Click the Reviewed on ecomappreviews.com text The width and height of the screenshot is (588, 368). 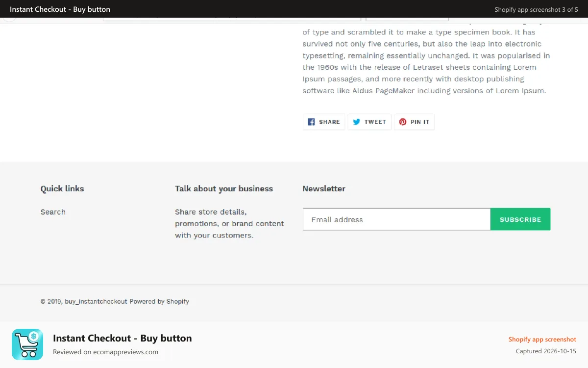click(105, 352)
